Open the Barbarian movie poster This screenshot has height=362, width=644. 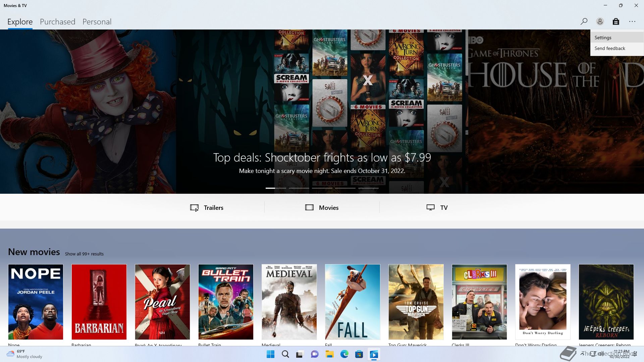pyautogui.click(x=99, y=302)
